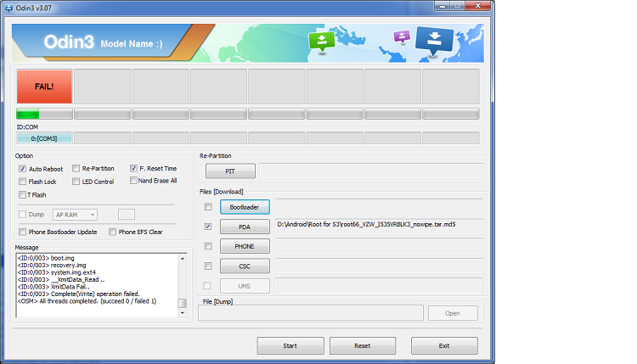The image size is (637, 364).
Task: Enable the Re-Partition checkbox
Action: tap(76, 169)
